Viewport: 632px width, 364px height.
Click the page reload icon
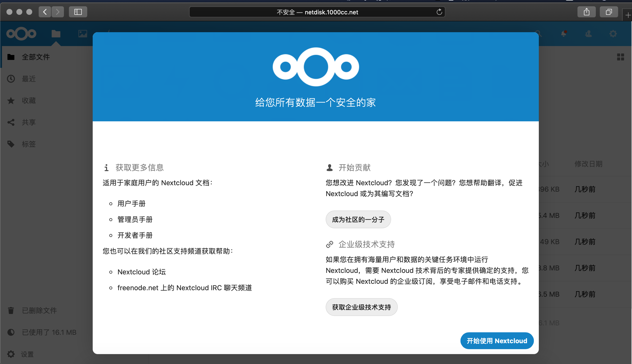tap(439, 12)
